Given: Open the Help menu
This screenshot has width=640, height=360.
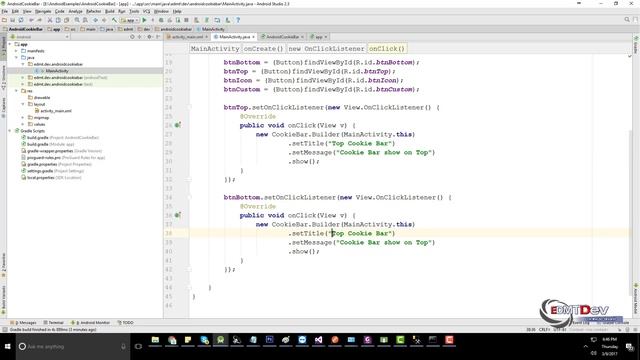Looking at the screenshot, I should tap(177, 11).
